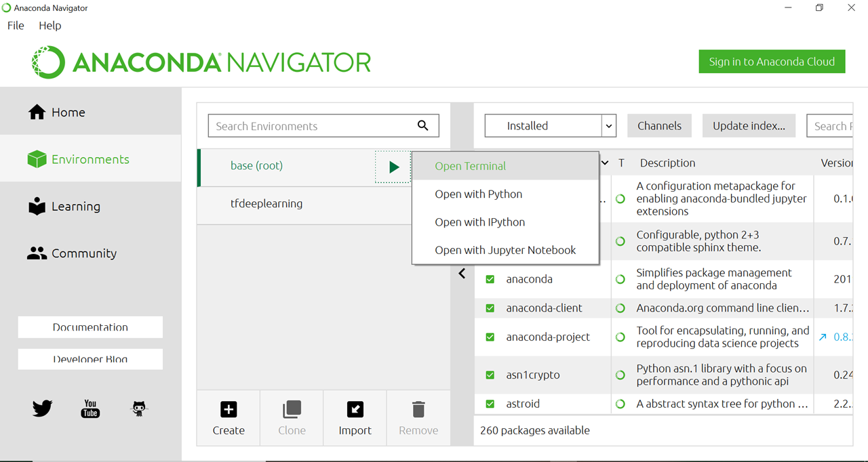The width and height of the screenshot is (868, 462).
Task: Click the asn1crypto package name
Action: 533,375
